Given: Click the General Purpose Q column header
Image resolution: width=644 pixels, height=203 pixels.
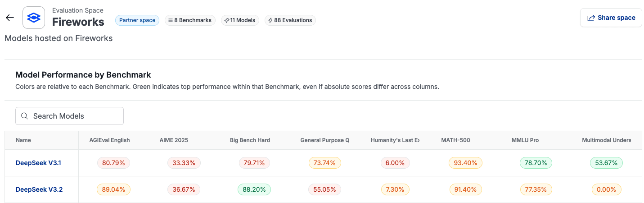Looking at the screenshot, I should (325, 140).
